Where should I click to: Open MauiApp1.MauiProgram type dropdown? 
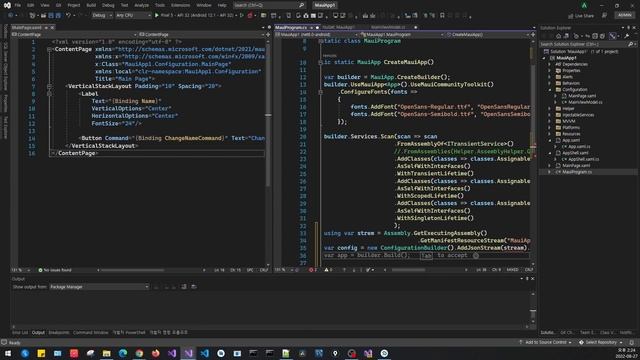click(401, 35)
